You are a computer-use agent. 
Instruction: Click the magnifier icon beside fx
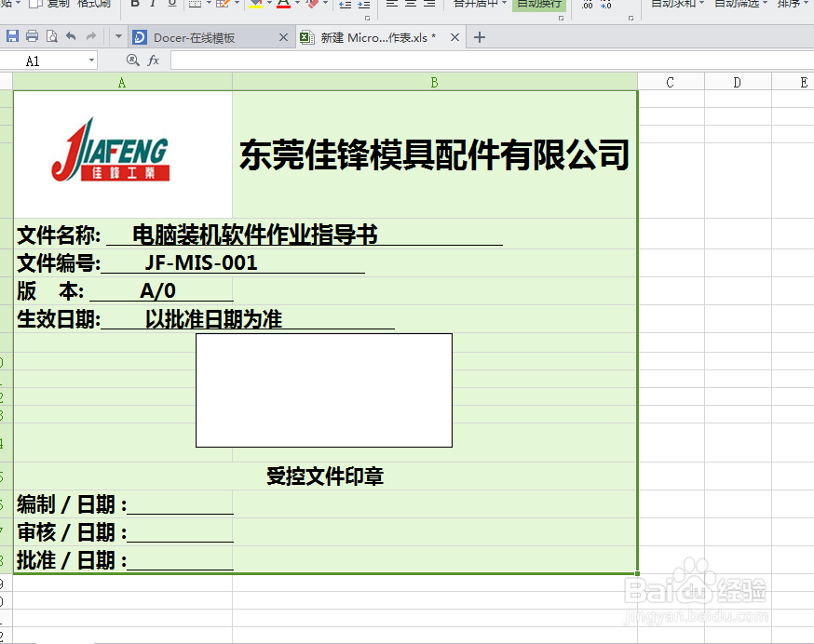[x=133, y=60]
